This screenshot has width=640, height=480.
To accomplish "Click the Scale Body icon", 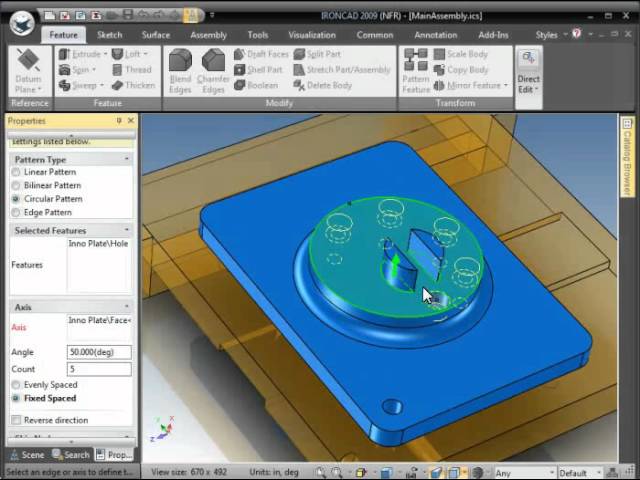I will 439,54.
